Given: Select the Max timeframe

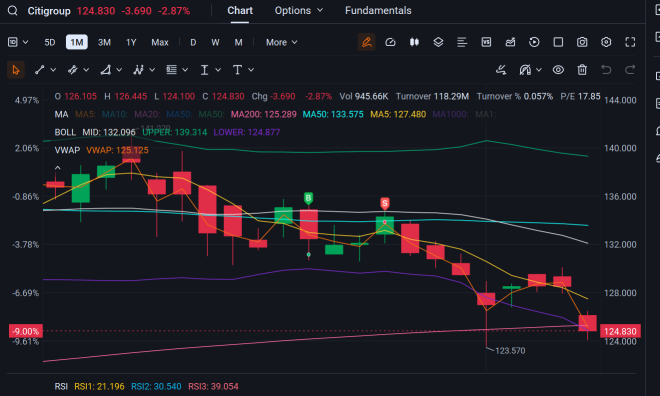Looking at the screenshot, I should (x=160, y=42).
